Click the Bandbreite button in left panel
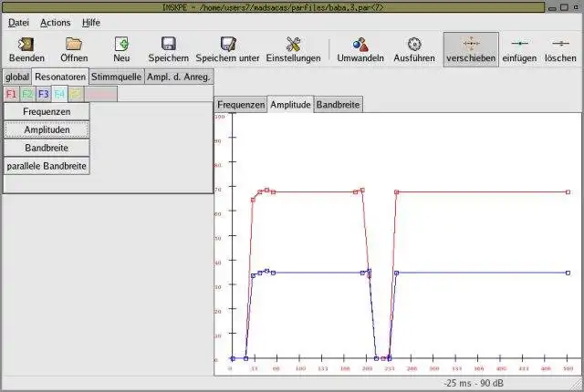584x392 pixels. coord(47,148)
